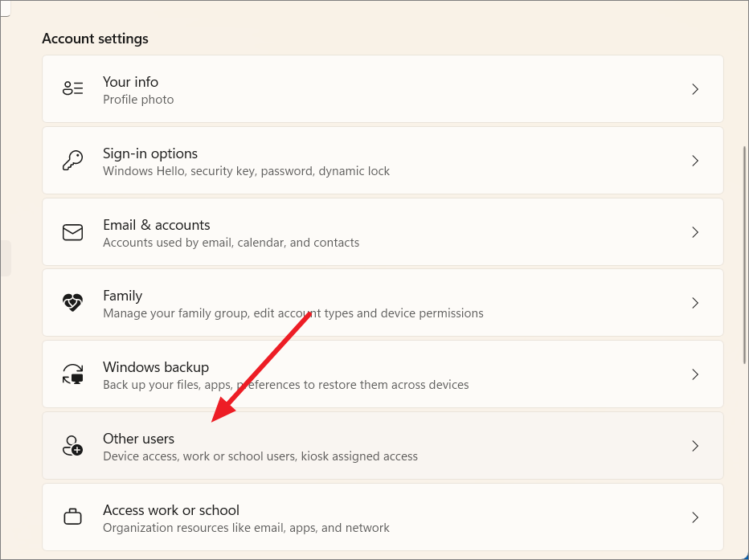
Task: Click 'Device access, work or school users' description
Action: 260,456
